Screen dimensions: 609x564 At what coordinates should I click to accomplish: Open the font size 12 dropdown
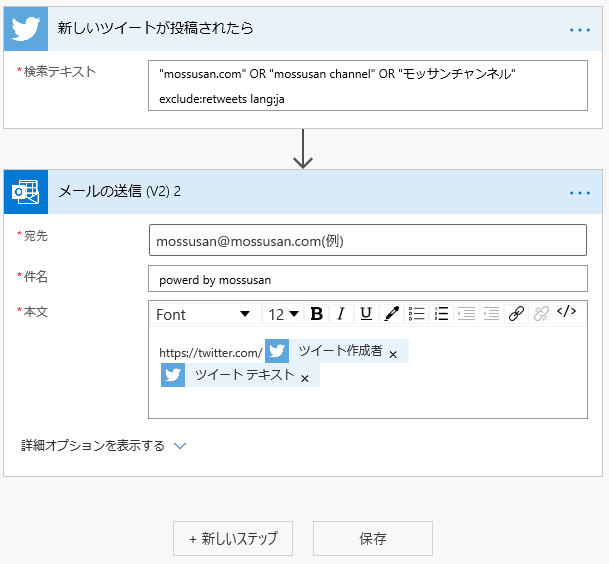[x=284, y=314]
